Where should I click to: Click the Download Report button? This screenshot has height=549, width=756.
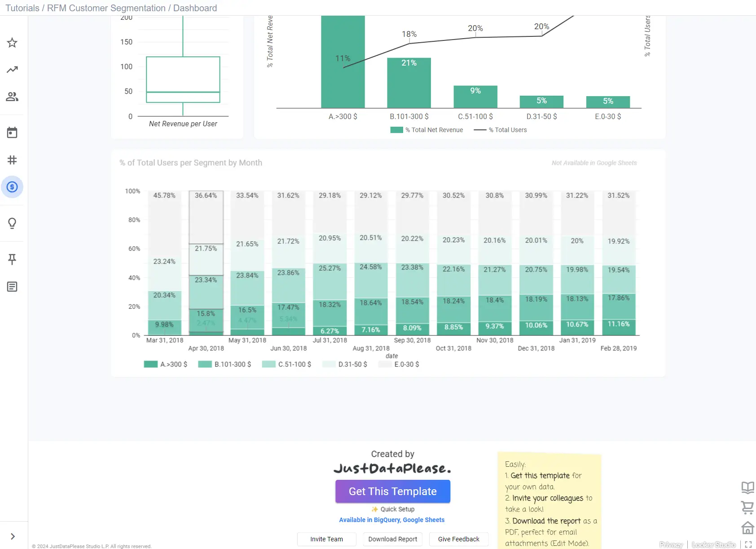(x=393, y=539)
